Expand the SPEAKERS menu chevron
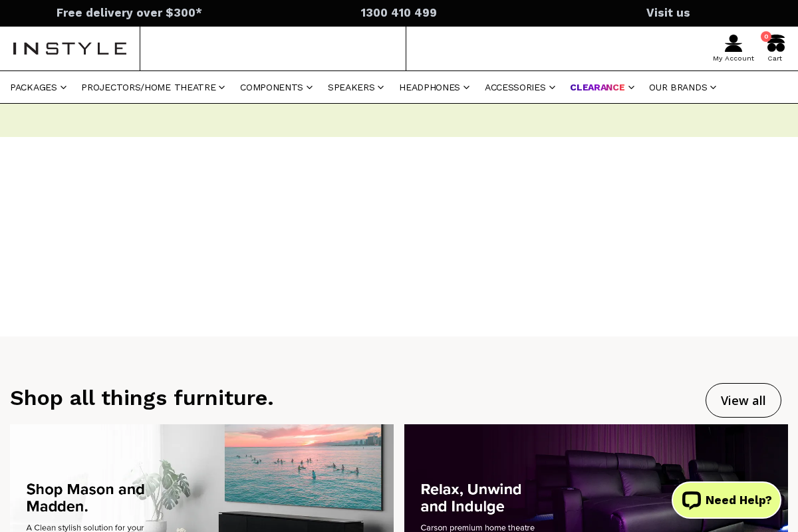The height and width of the screenshot is (532, 798). (x=380, y=87)
